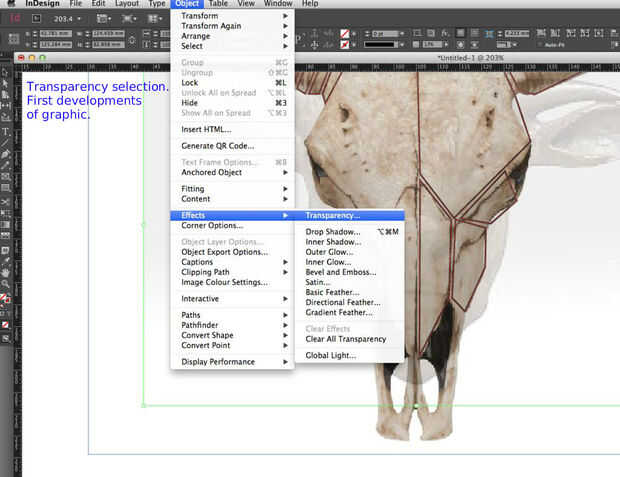Open the screen mode toolbar icon
Image resolution: width=620 pixels, height=477 pixels.
pyautogui.click(x=128, y=18)
